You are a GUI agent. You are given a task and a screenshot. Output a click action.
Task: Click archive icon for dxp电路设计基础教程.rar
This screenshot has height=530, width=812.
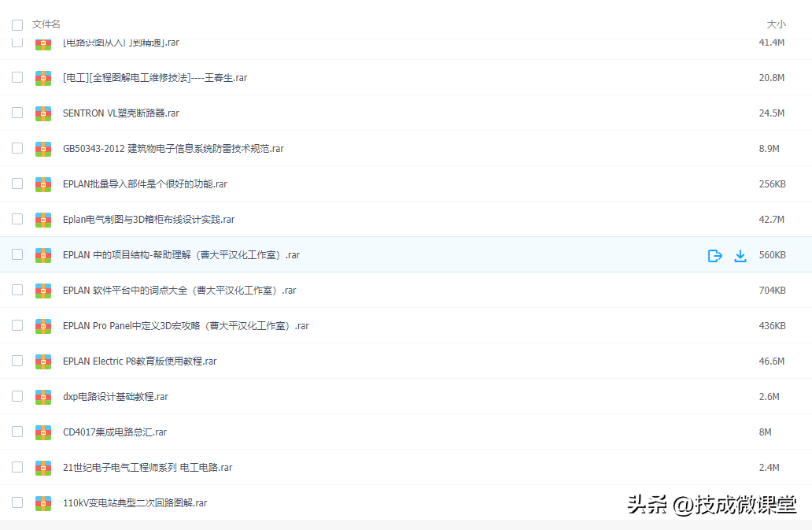click(43, 396)
